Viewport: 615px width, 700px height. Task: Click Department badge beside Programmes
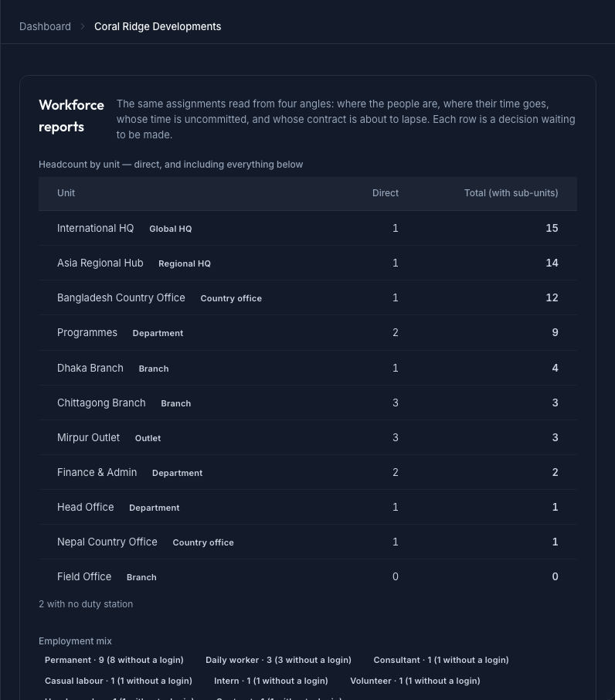(x=158, y=334)
